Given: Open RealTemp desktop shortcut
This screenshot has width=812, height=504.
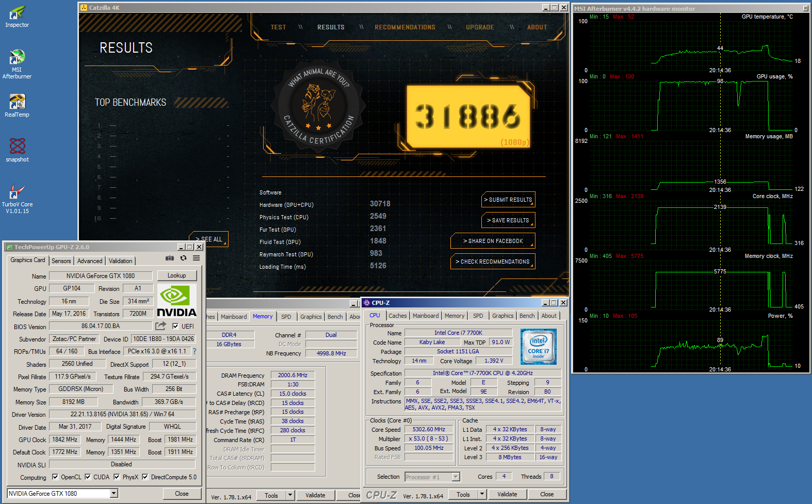Looking at the screenshot, I should point(17,106).
